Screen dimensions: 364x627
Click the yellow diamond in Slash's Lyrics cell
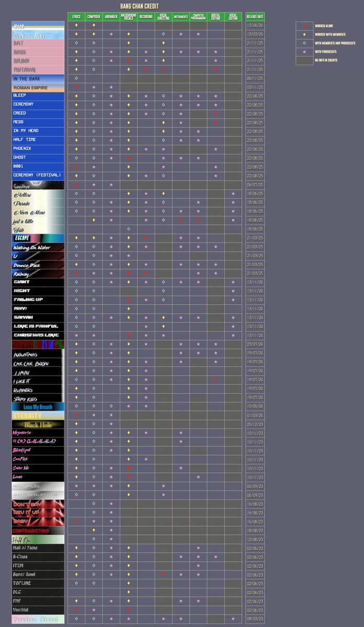click(76, 344)
